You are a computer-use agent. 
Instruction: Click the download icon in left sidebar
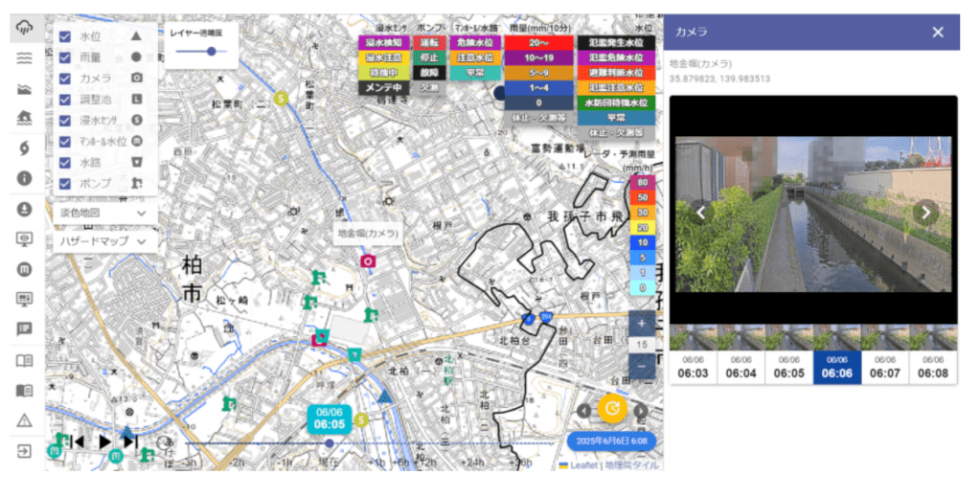pos(24,208)
